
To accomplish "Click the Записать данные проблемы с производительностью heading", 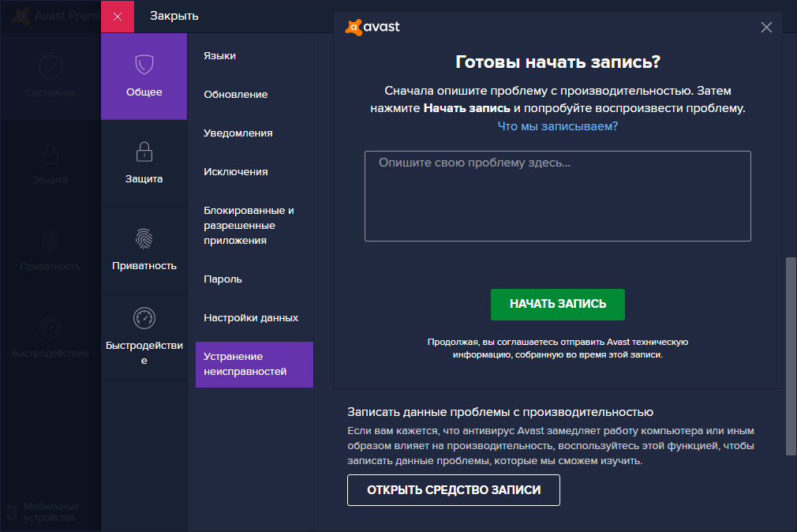I will point(500,412).
